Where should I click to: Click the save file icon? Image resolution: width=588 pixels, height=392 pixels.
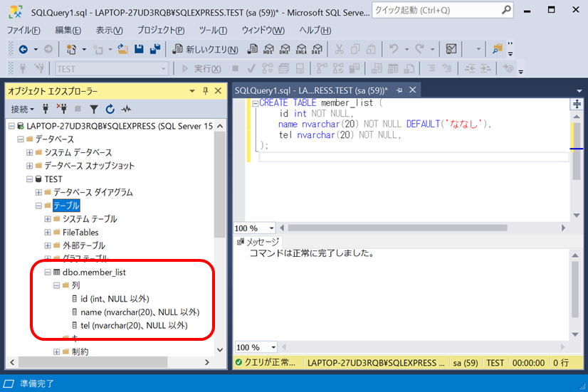(x=139, y=49)
